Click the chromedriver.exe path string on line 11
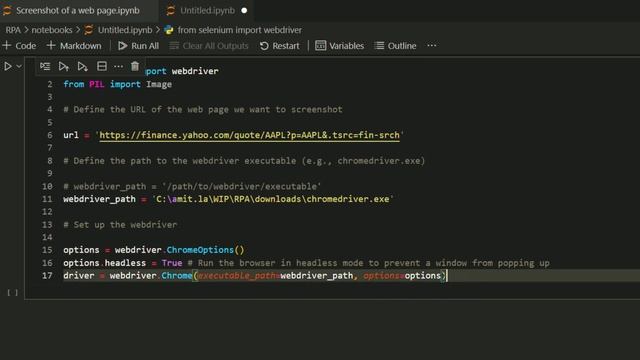The width and height of the screenshot is (640, 360). (273, 199)
